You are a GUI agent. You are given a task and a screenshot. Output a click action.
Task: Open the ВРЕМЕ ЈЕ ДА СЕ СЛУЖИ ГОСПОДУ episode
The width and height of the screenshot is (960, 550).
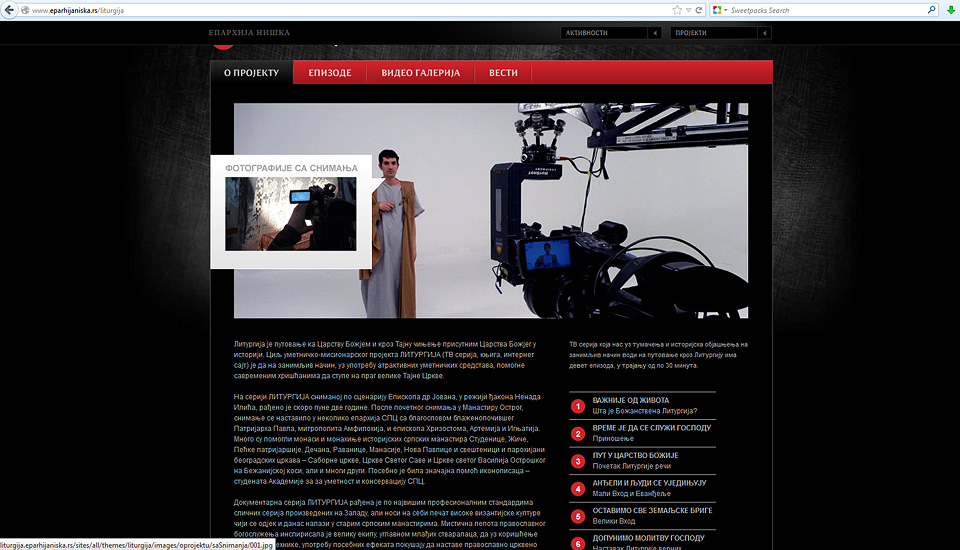point(651,428)
